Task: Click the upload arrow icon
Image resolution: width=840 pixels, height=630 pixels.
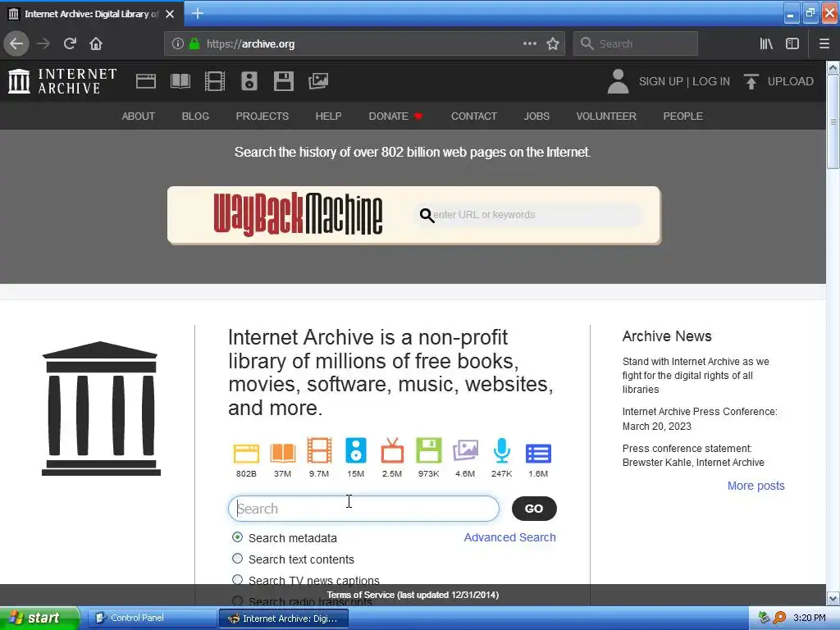Action: pyautogui.click(x=751, y=81)
